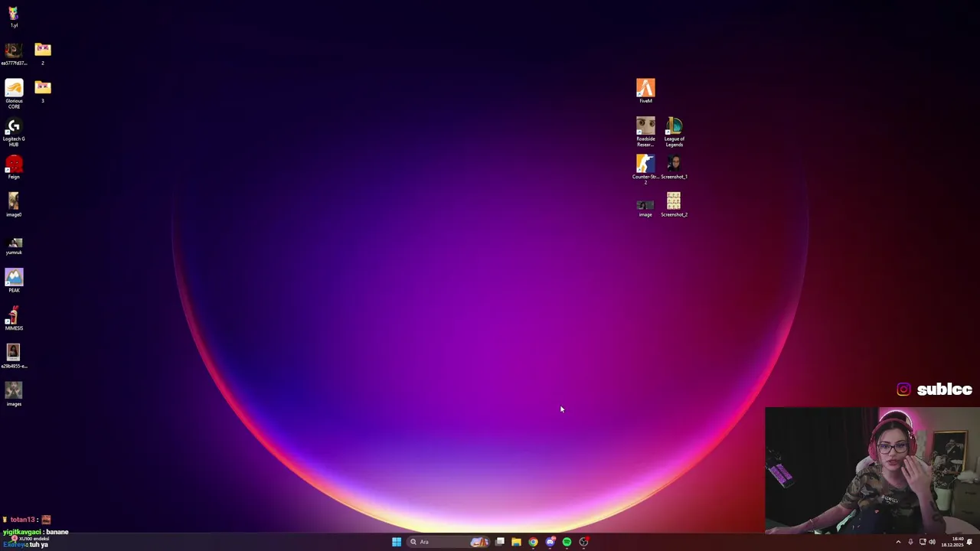Select the MIMESIS game shortcut
The height and width of the screenshot is (551, 980).
coord(14,318)
